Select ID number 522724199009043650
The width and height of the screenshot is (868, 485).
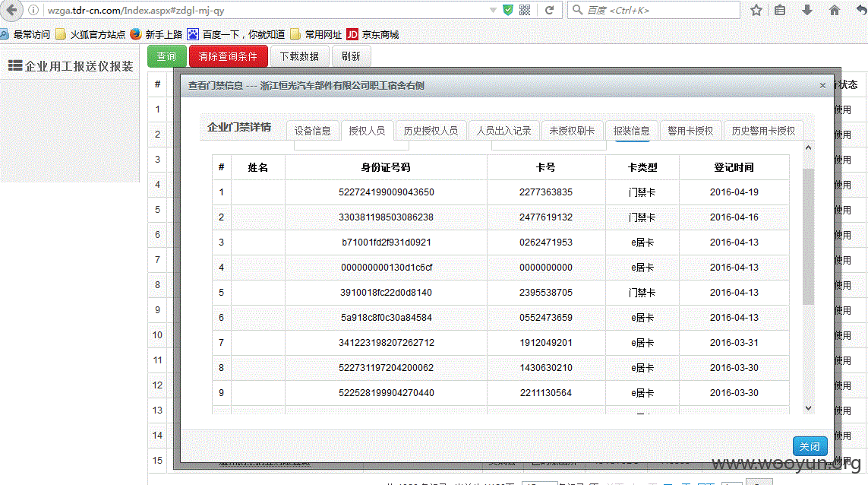387,192
